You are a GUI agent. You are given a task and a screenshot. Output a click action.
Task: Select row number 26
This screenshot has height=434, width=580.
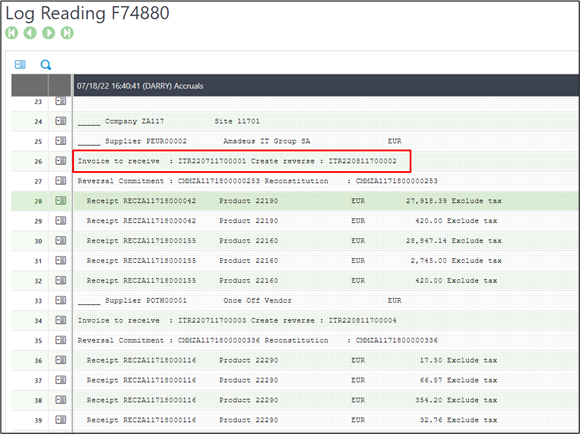(38, 161)
